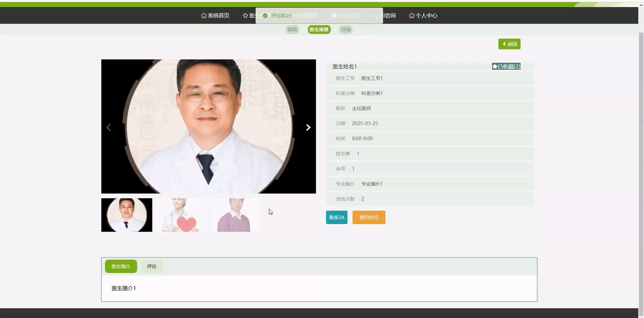Open the 个人中心 menu

click(426, 15)
